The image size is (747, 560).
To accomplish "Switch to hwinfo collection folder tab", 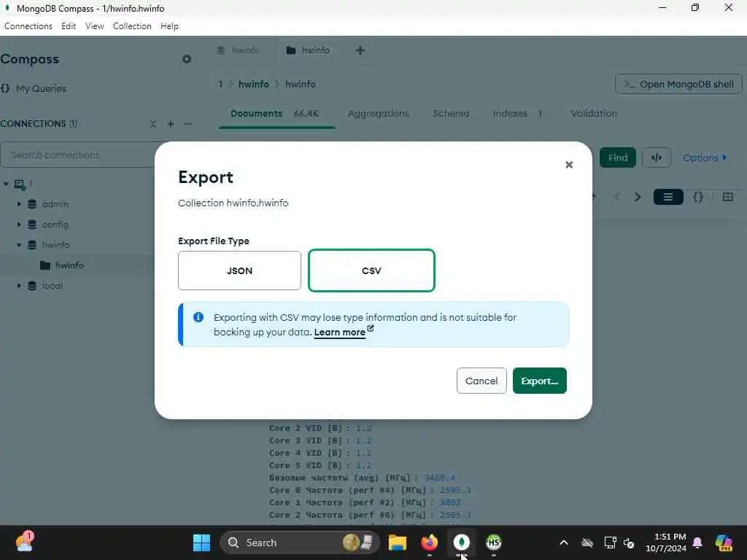I will 309,50.
